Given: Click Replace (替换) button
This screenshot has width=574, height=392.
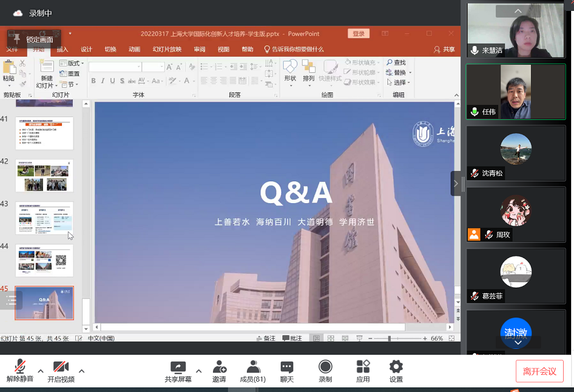Looking at the screenshot, I should coord(396,72).
